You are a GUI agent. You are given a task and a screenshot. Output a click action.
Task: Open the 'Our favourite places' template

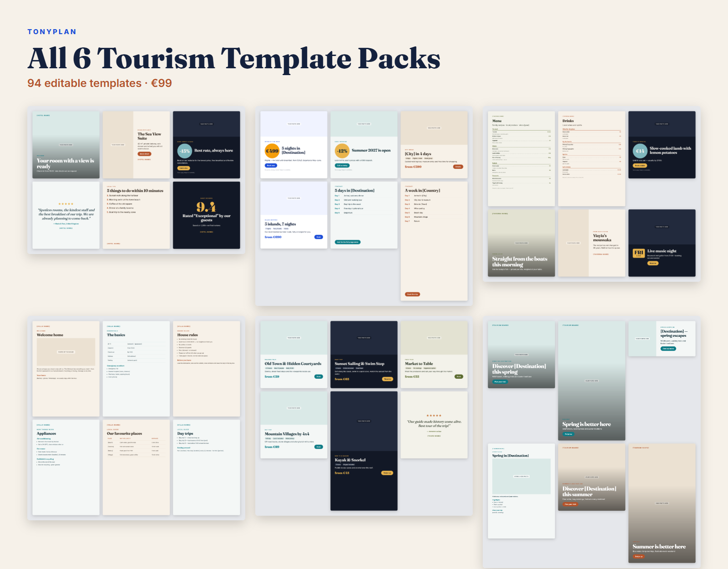click(136, 467)
